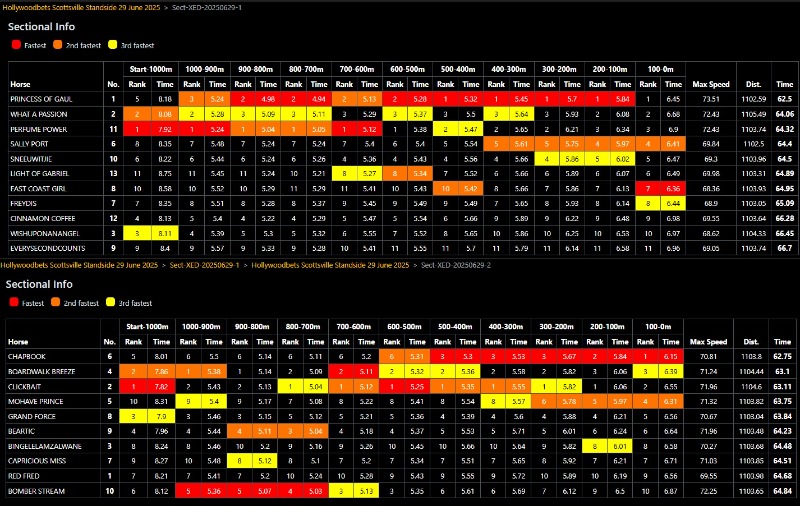Viewport: 800px width, 507px height.
Task: Click the red Fastest swatch in second legend
Action: 15,302
